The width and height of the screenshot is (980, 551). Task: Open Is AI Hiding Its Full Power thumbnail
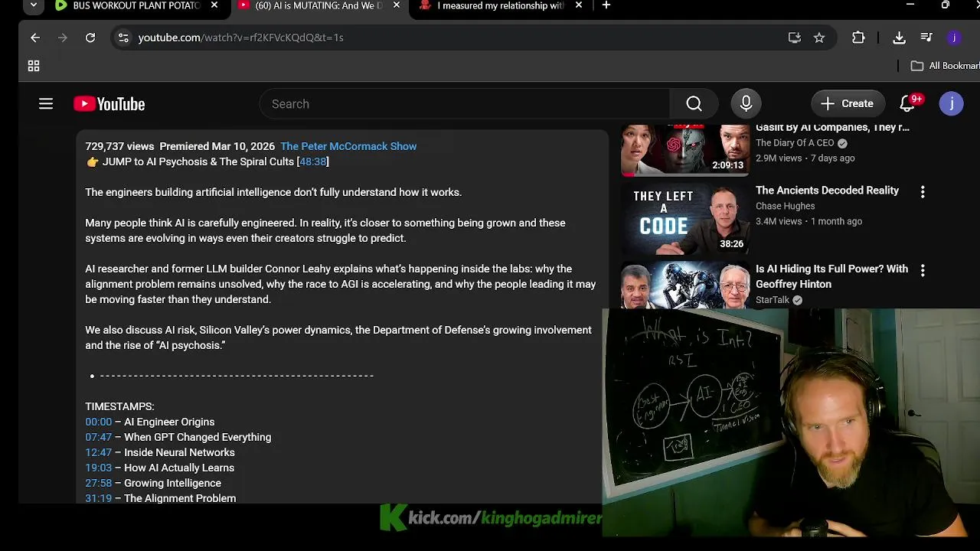point(685,285)
